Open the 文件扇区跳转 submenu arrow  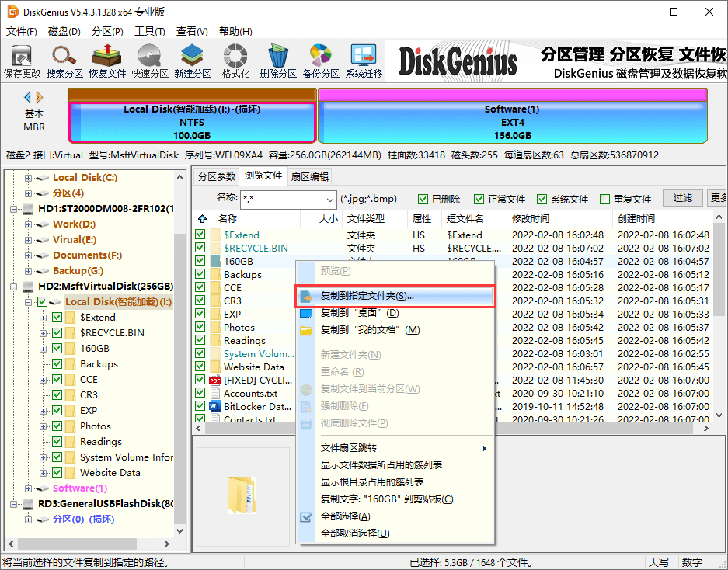coord(484,448)
